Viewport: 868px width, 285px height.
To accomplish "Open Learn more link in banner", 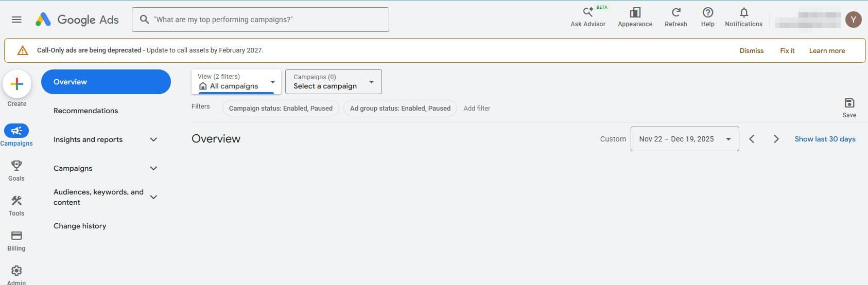I will (827, 50).
